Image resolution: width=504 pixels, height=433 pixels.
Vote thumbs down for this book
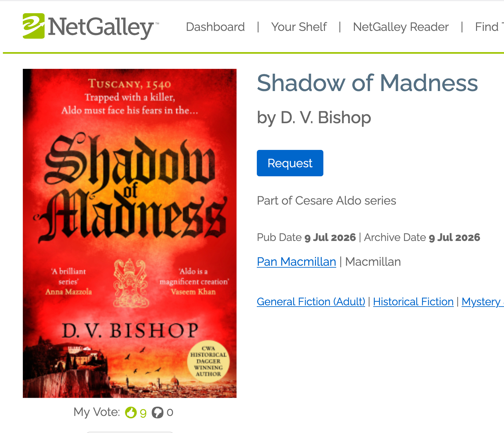coord(157,412)
